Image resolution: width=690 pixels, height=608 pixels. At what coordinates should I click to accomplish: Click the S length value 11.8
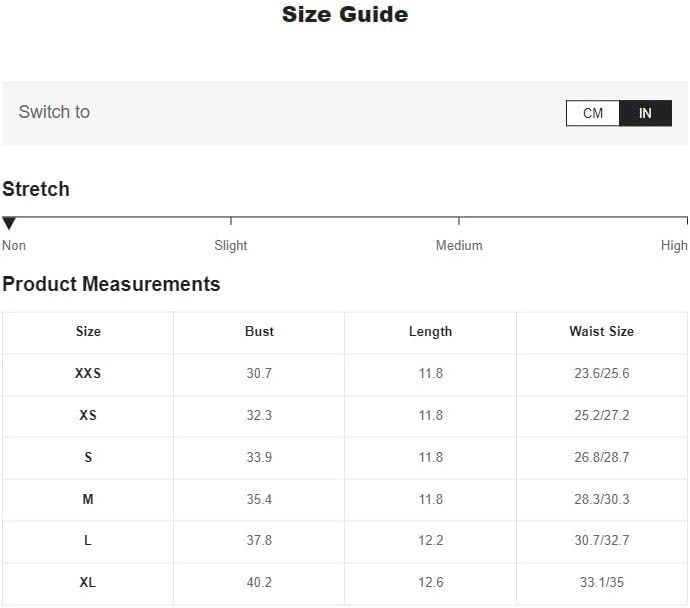(x=430, y=457)
